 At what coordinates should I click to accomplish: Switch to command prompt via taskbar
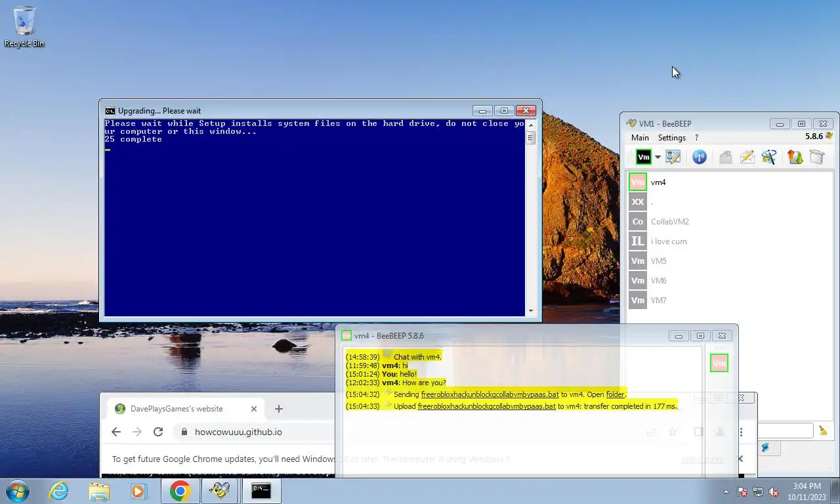261,491
